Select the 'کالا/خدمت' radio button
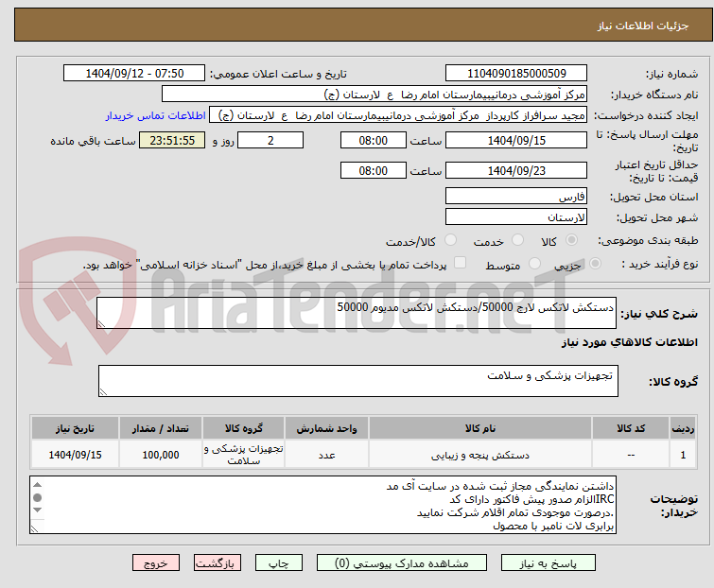Viewport: 714px width, 588px height. click(450, 240)
